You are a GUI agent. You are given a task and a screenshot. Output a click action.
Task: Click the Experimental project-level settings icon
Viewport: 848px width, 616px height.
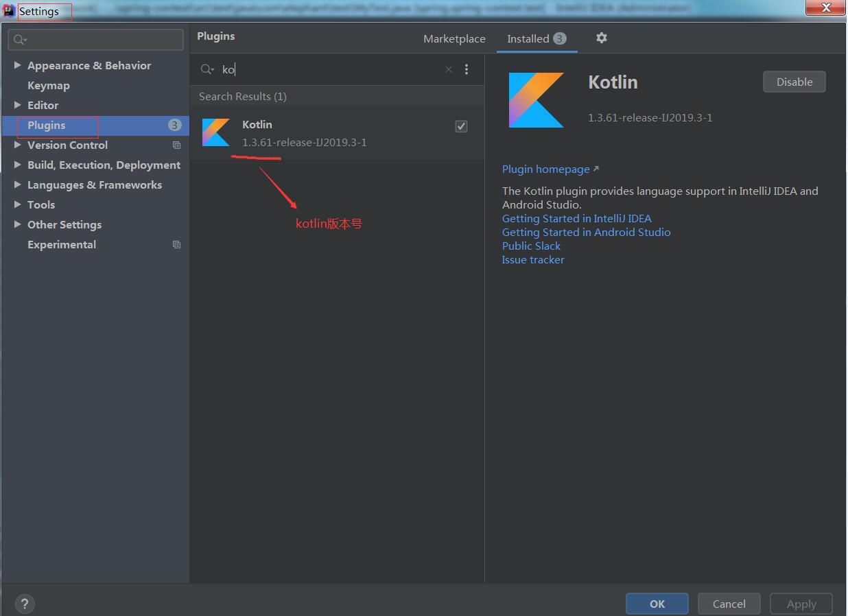(176, 245)
